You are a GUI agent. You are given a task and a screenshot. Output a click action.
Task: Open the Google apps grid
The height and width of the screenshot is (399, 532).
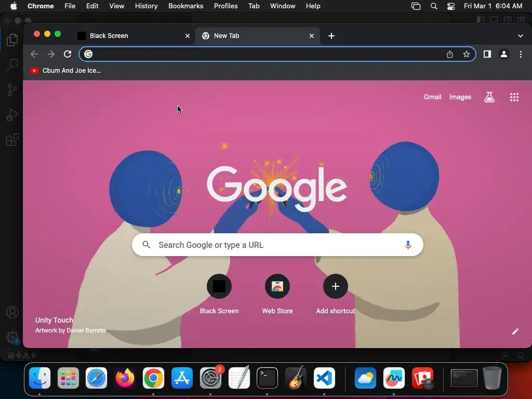coord(514,97)
